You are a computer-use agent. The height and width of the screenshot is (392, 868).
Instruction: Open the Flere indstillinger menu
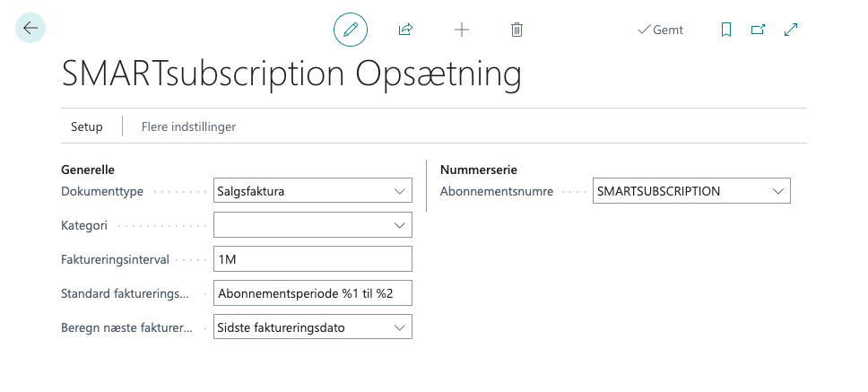click(x=188, y=126)
